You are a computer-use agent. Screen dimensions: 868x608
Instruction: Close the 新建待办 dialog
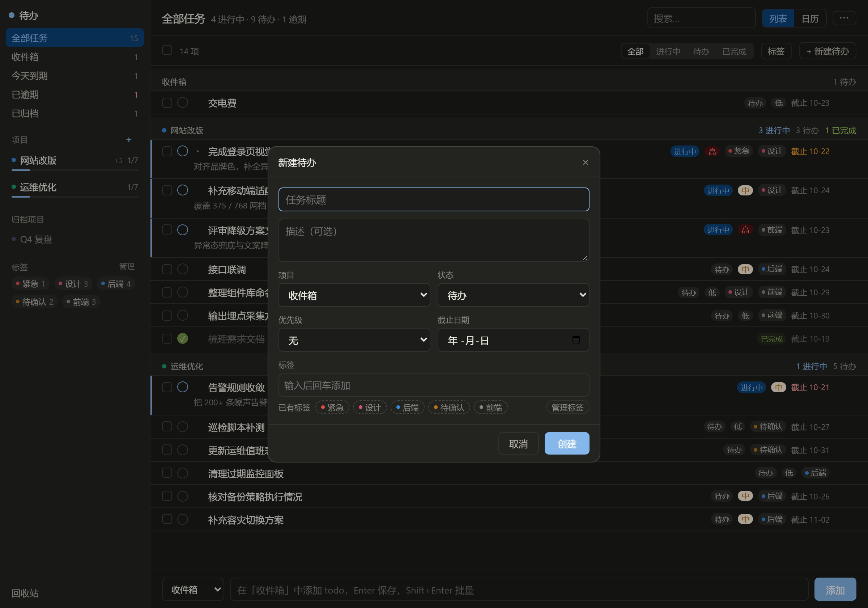(585, 162)
